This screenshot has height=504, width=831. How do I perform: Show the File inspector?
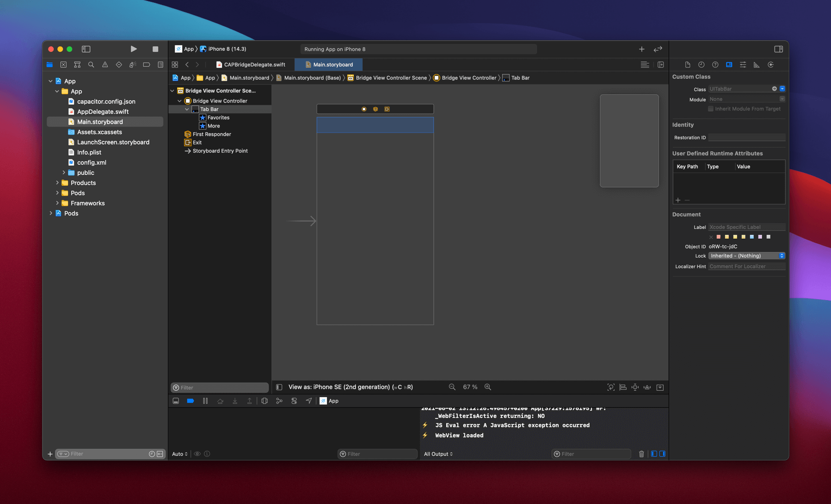point(688,65)
